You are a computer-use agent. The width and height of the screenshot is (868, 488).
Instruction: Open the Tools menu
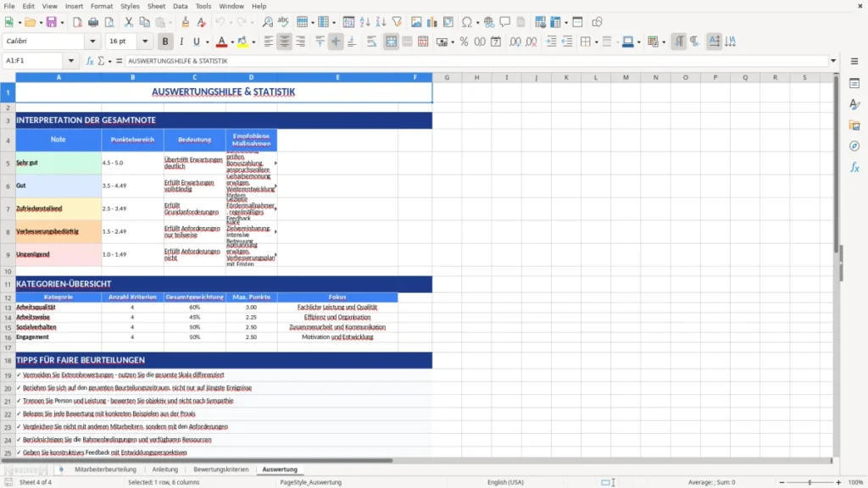[x=203, y=6]
